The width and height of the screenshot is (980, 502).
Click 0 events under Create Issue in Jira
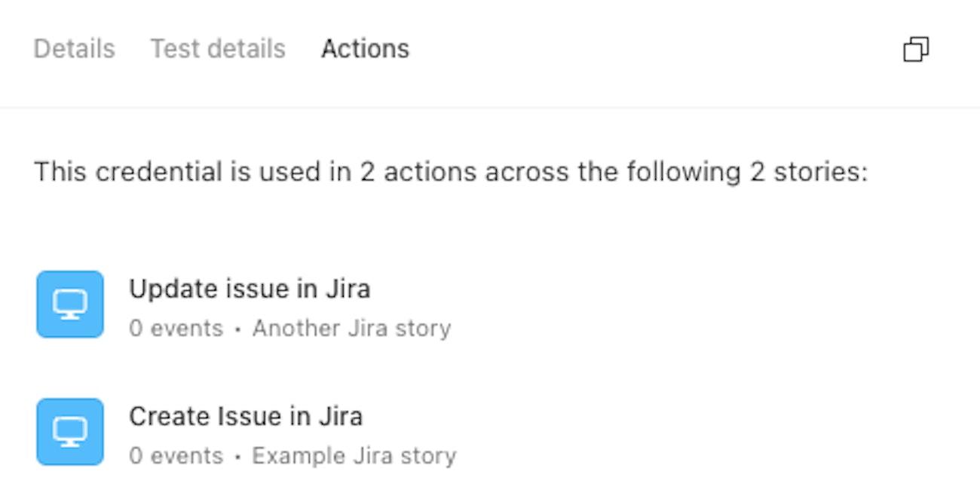coord(176,456)
